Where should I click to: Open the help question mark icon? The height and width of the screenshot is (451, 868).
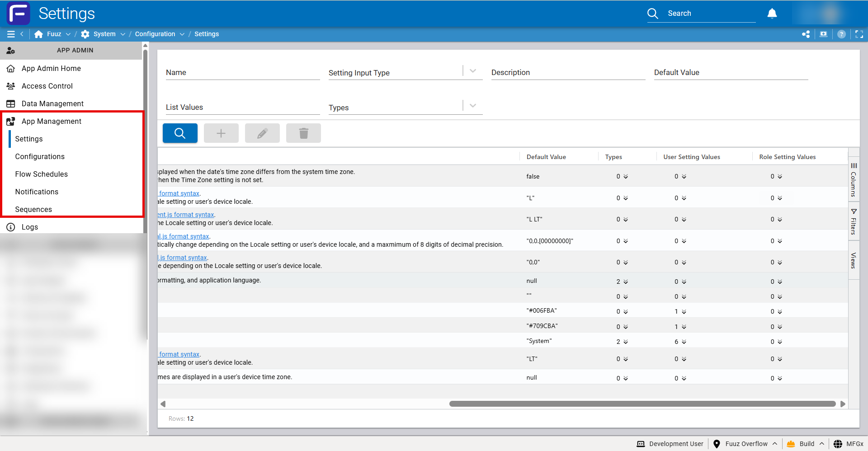tap(841, 34)
